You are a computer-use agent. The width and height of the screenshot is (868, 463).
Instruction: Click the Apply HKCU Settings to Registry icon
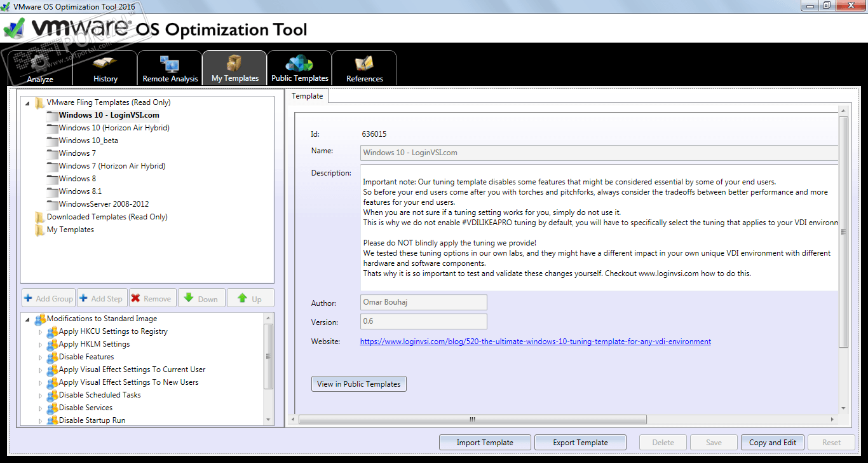click(x=52, y=332)
